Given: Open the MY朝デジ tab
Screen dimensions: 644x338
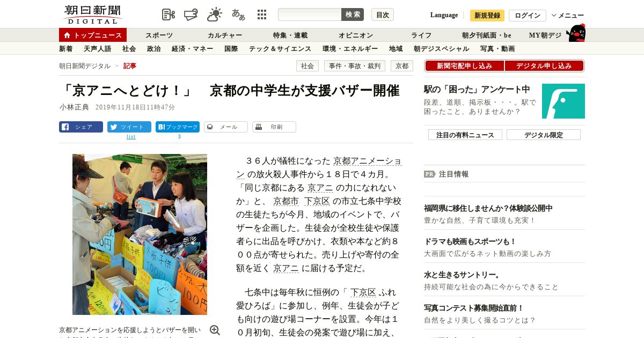Looking at the screenshot, I should click(x=545, y=35).
